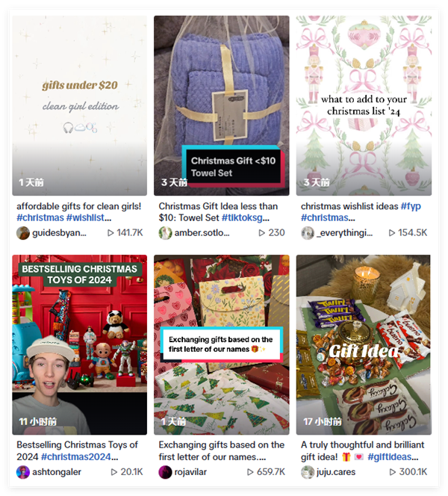This screenshot has width=448, height=496.
Task: Open the Gift Idea chocolate box thumbnail
Action: coord(364,345)
